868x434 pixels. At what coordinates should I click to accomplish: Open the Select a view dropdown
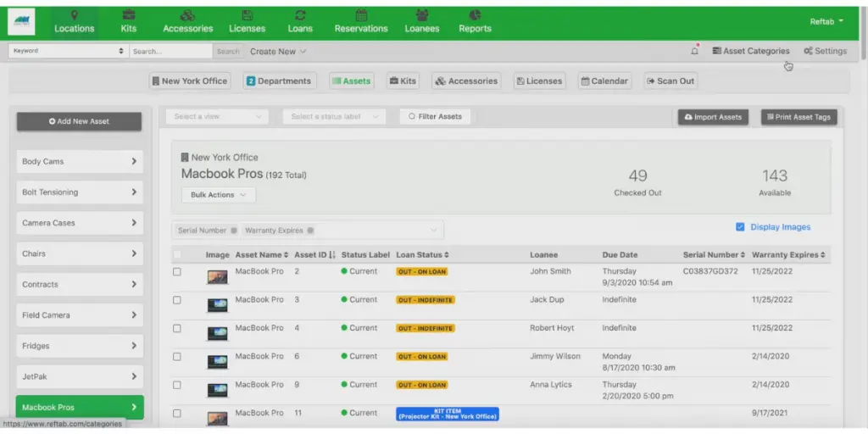(218, 116)
